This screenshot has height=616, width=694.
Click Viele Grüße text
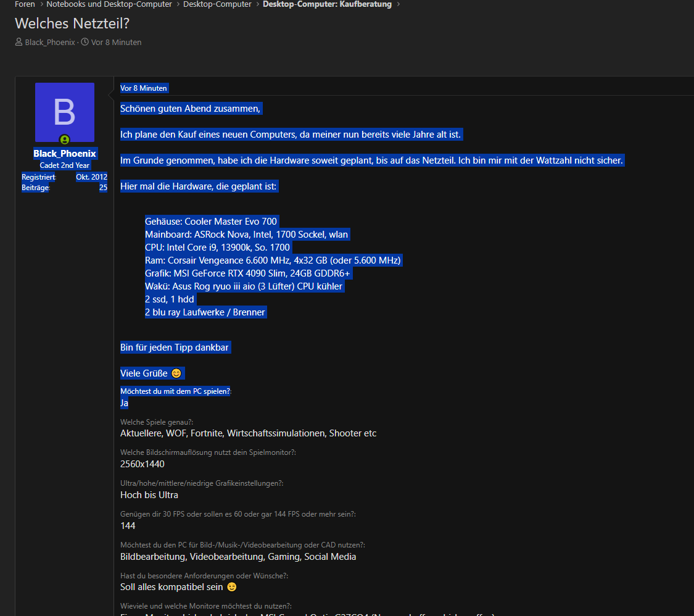pos(144,373)
